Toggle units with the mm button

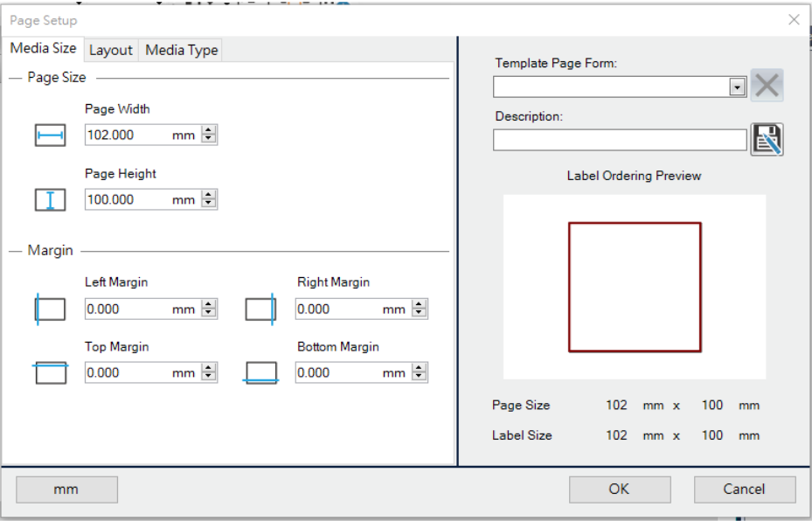pyautogui.click(x=66, y=490)
